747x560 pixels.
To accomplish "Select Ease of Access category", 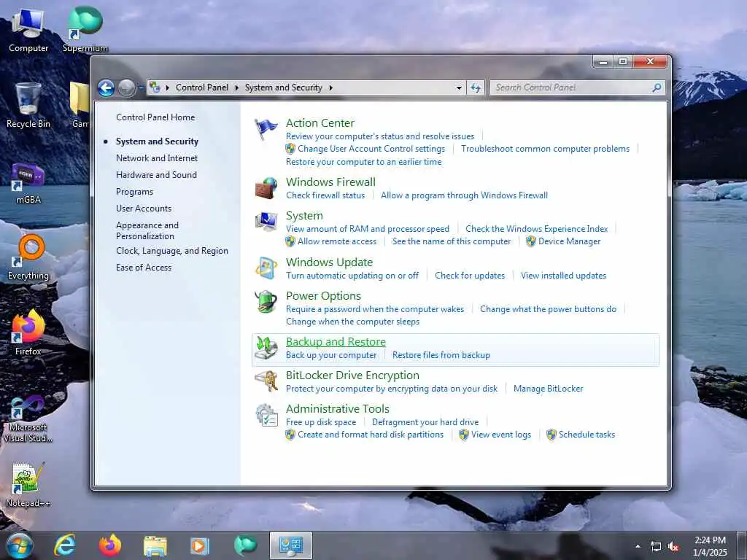I will (144, 268).
